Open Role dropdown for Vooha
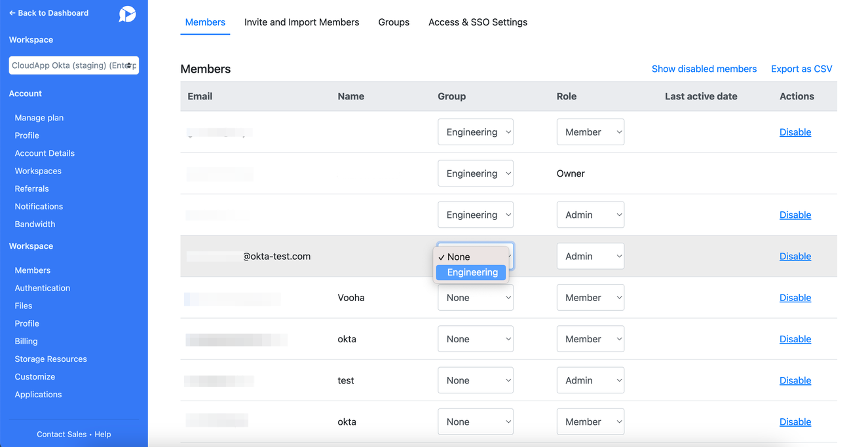Screen dimensions: 868x447 (590, 298)
